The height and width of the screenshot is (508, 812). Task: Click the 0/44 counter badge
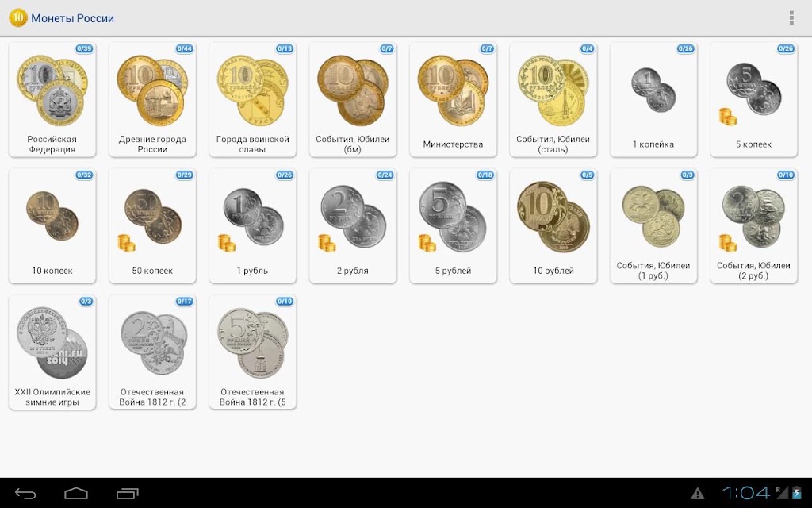click(x=184, y=48)
